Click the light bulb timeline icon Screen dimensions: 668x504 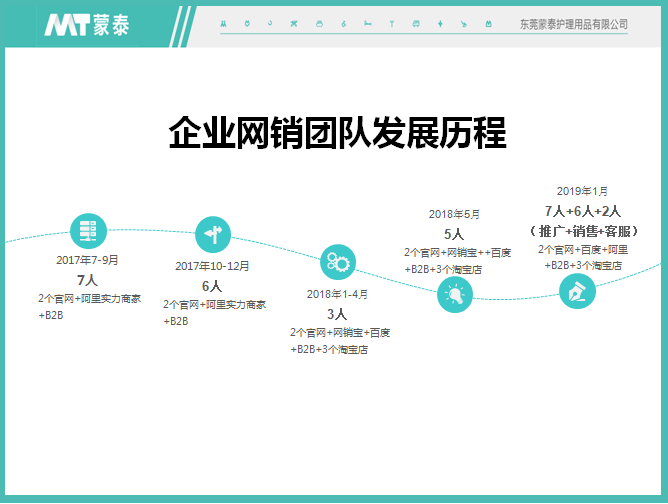pyautogui.click(x=456, y=294)
